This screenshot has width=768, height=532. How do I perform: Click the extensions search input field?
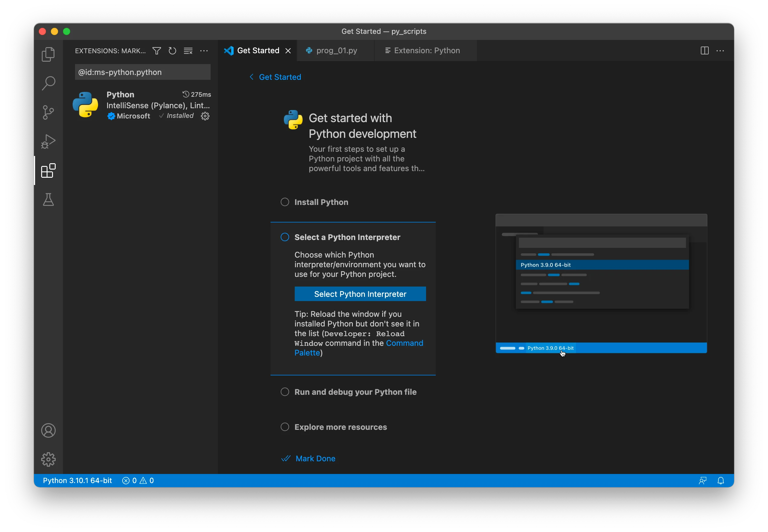point(143,72)
